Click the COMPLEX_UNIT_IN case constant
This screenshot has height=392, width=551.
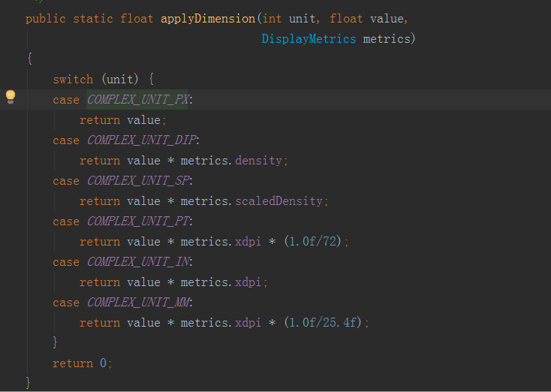point(138,261)
